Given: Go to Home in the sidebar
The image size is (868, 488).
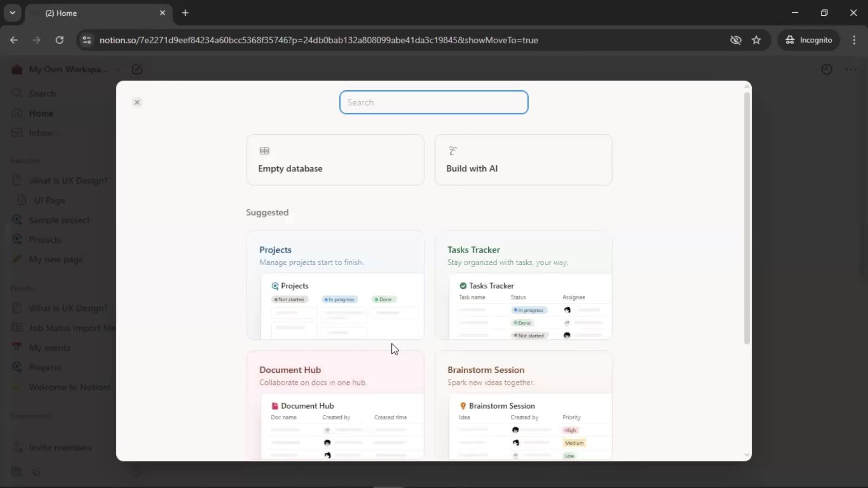Looking at the screenshot, I should (x=41, y=113).
